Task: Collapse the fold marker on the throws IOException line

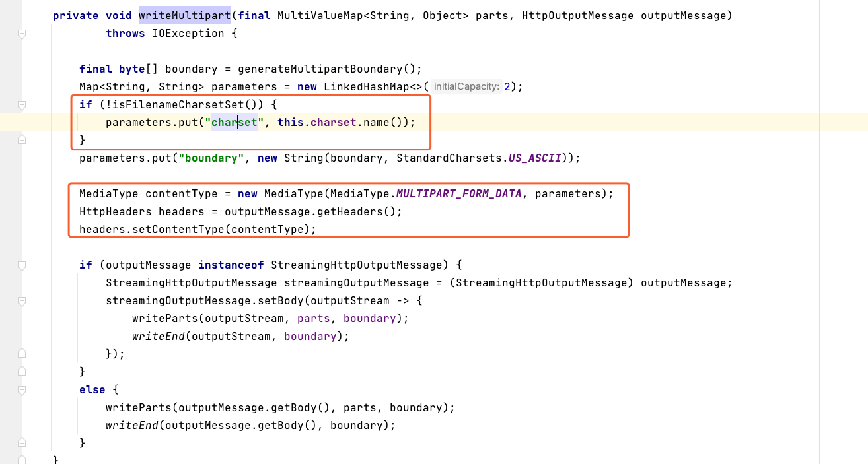Action: tap(22, 34)
